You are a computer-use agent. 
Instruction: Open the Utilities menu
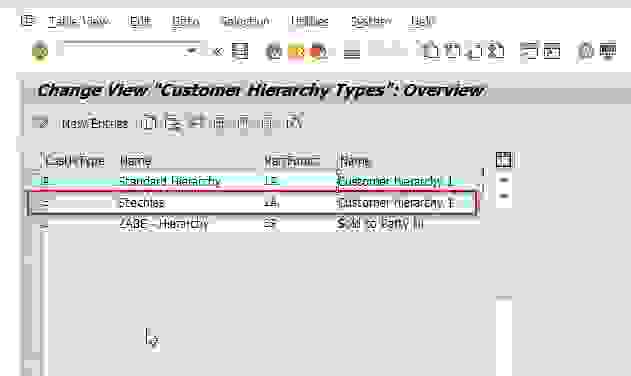[309, 21]
